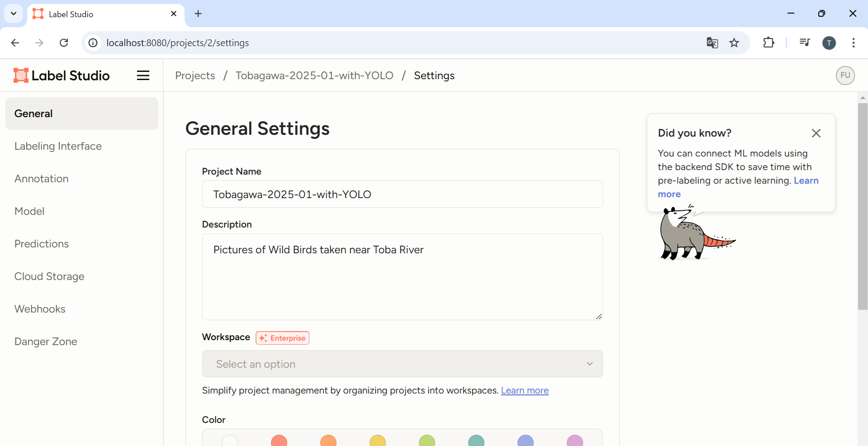Click the Description resize handle
This screenshot has width=868, height=446.
[599, 316]
